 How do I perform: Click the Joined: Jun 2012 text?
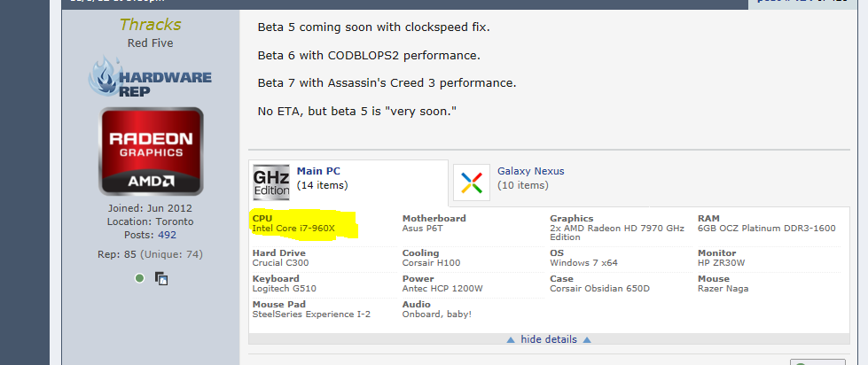point(150,208)
